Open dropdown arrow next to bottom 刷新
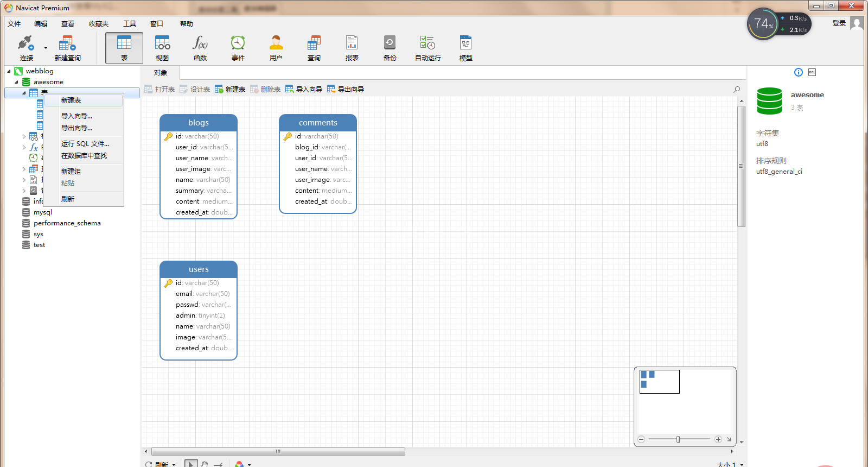Screen dimensions: 868x467 pos(174,465)
